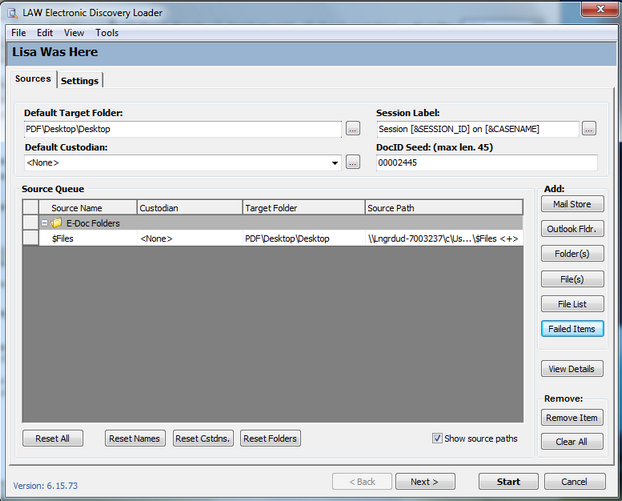This screenshot has width=622, height=501.
Task: Open the Edit menu
Action: pyautogui.click(x=45, y=33)
